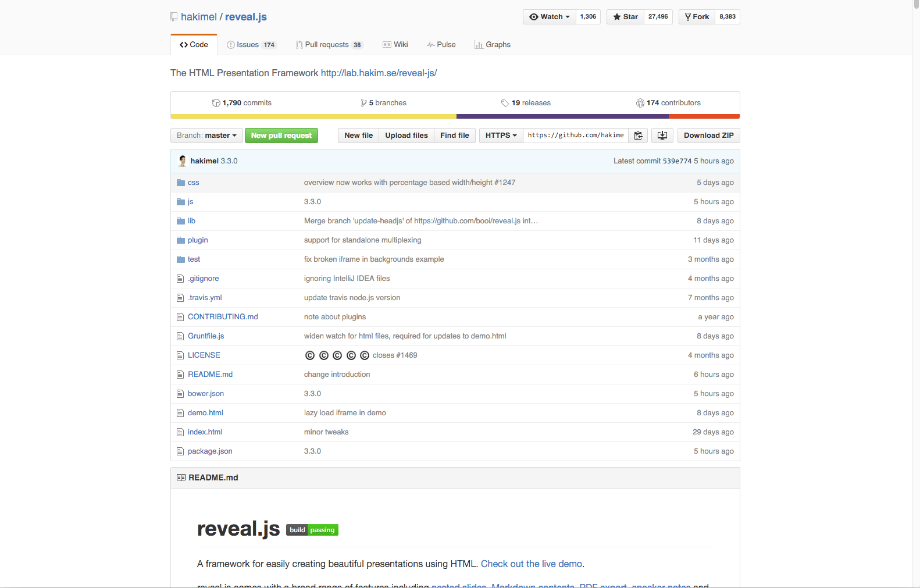The height and width of the screenshot is (588, 920).
Task: Click the copy clone URL clipboard icon
Action: pyautogui.click(x=638, y=136)
